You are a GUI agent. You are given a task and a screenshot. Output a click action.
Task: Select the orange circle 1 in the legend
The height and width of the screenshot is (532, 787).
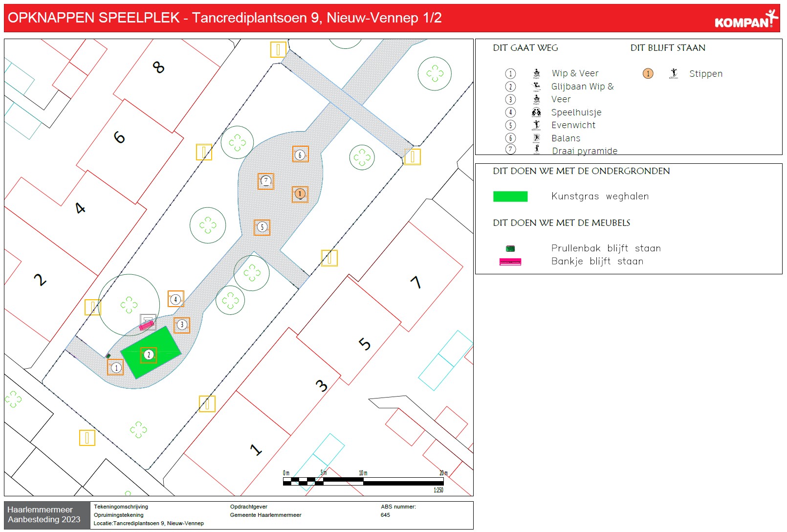pyautogui.click(x=648, y=74)
